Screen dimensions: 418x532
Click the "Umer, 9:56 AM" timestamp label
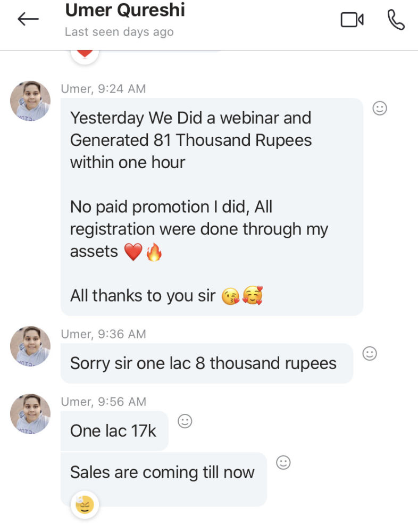coord(103,402)
